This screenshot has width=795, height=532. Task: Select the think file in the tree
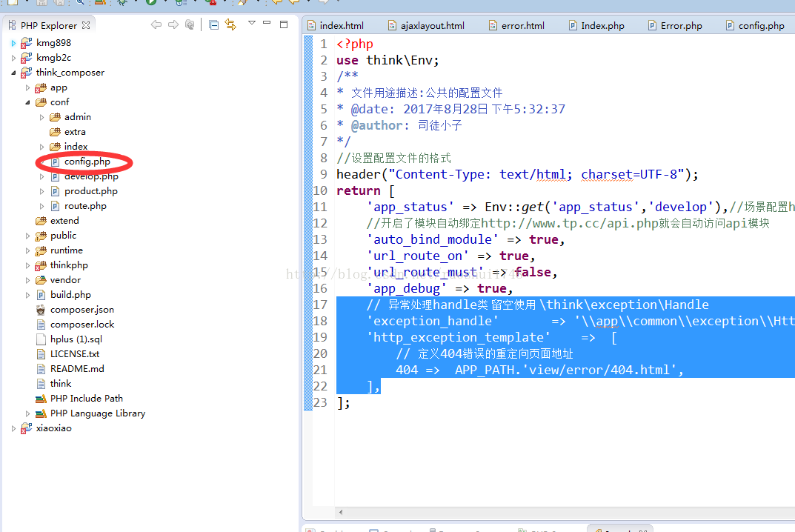click(x=61, y=383)
